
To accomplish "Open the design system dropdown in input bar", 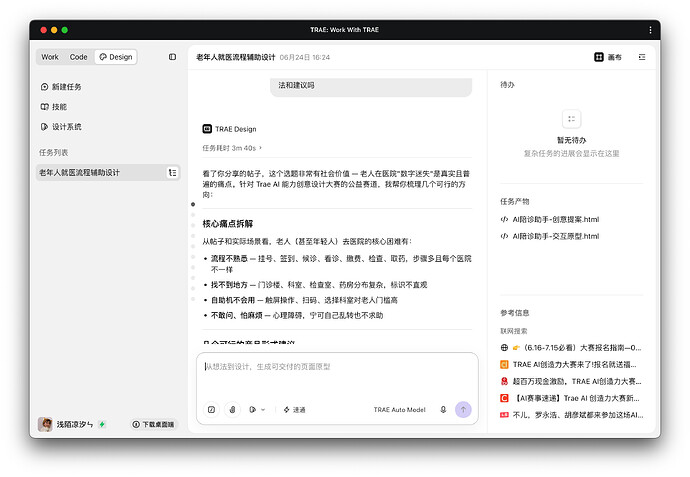I will pos(257,409).
